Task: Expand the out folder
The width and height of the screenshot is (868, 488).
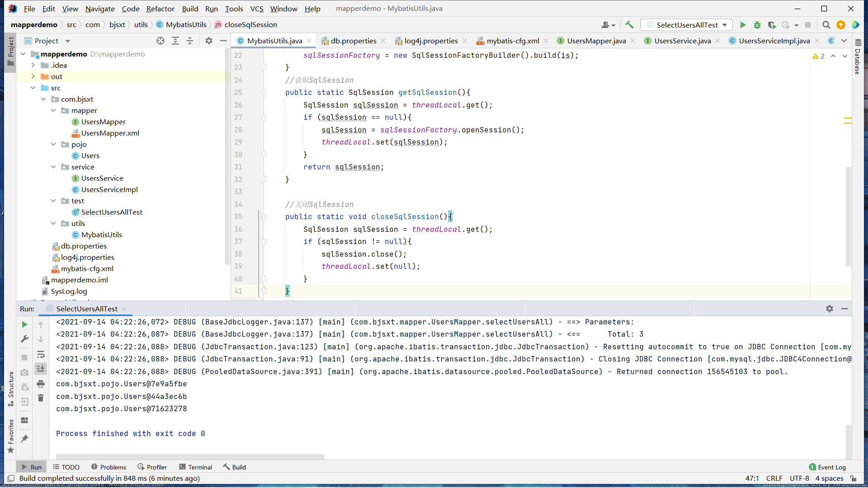Action: (x=33, y=76)
